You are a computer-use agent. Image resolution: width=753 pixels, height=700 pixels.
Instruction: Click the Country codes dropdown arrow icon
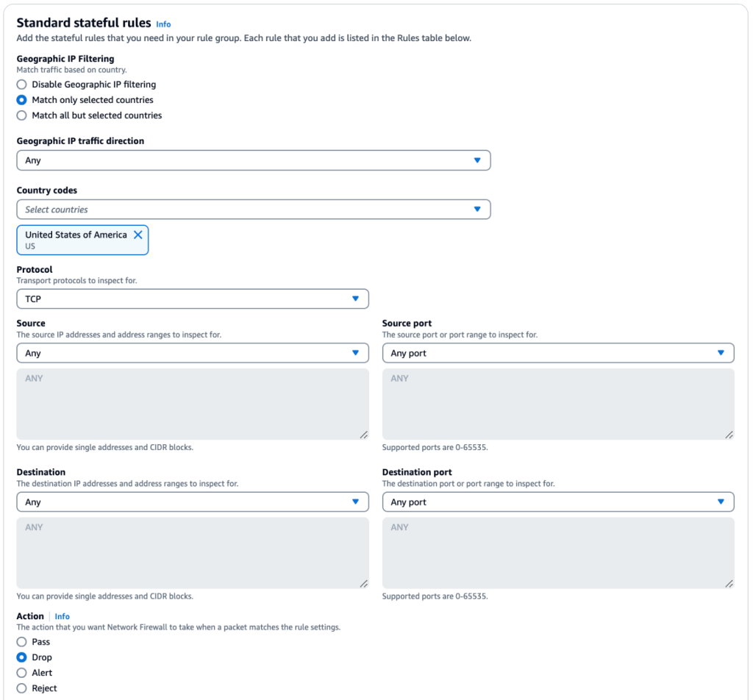click(x=477, y=210)
